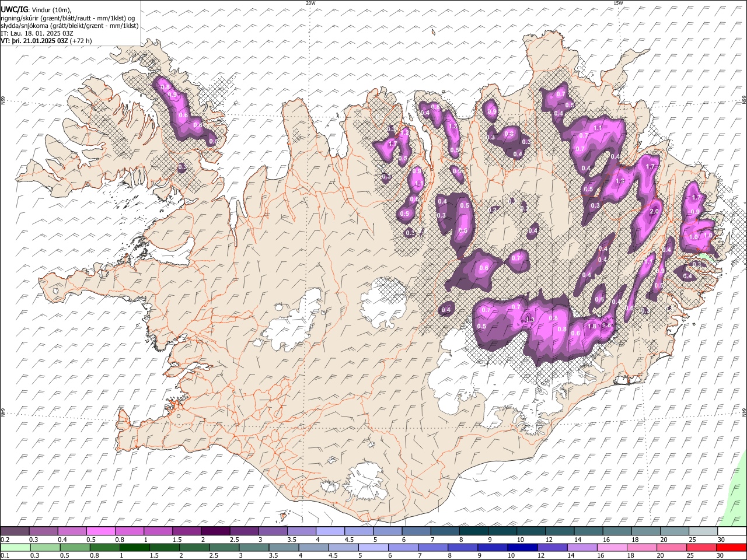
Task: Click the bright red 30 swatch in the lower legend
Action: [x=731, y=547]
